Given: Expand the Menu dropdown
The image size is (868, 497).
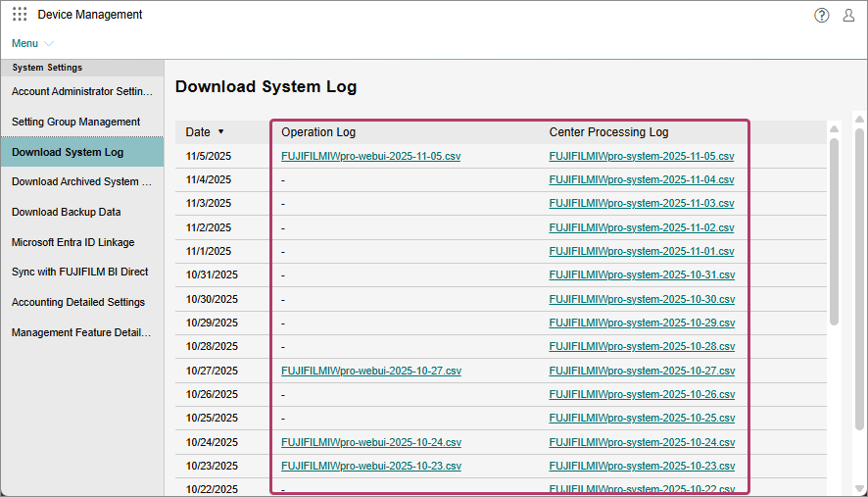Looking at the screenshot, I should click(x=32, y=43).
